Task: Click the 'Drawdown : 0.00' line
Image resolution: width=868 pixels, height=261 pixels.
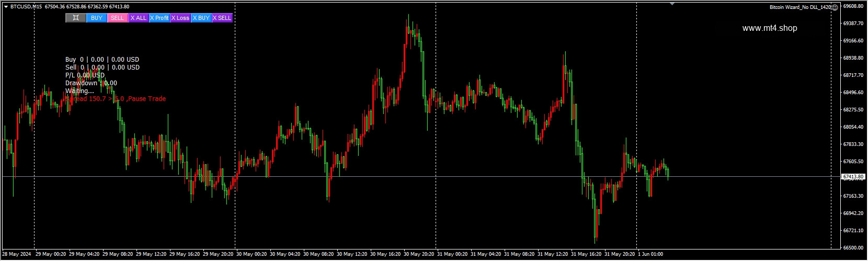Action: [91, 83]
